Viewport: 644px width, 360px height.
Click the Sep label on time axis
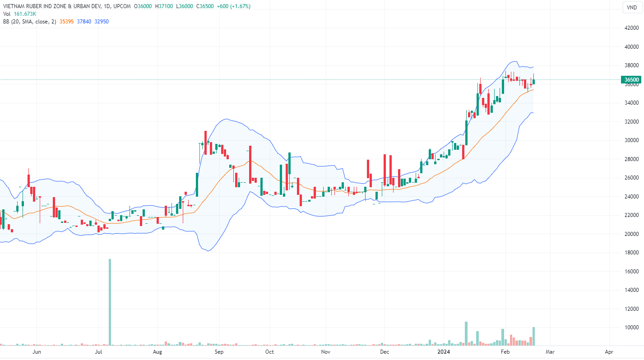219,351
